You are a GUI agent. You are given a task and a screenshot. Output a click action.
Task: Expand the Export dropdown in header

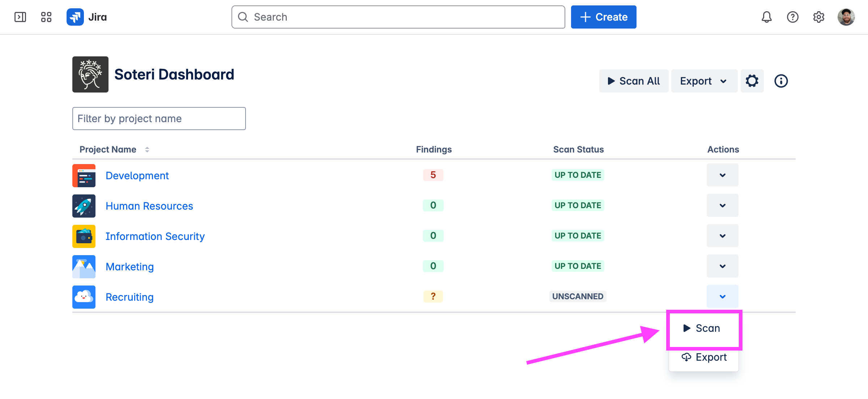(x=704, y=81)
